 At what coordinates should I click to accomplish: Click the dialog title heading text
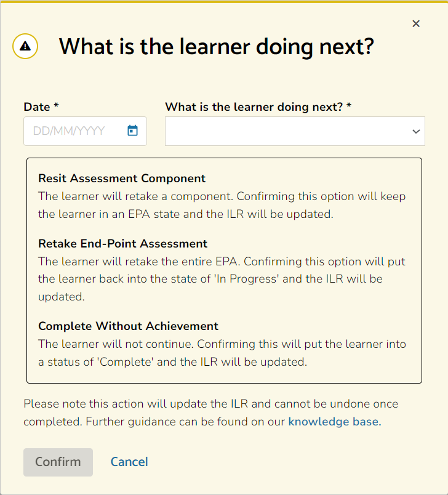(217, 47)
